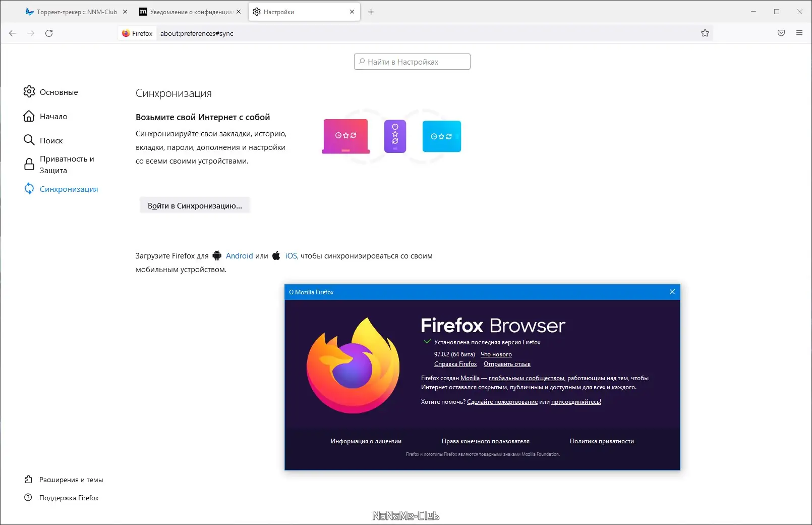The width and height of the screenshot is (812, 525).
Task: Bookmark this page with the star icon
Action: (706, 33)
